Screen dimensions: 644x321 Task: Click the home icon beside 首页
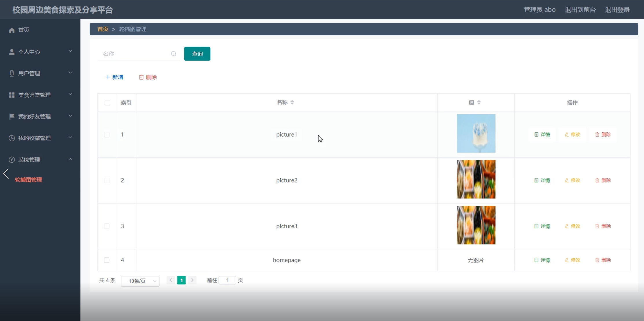pyautogui.click(x=12, y=30)
